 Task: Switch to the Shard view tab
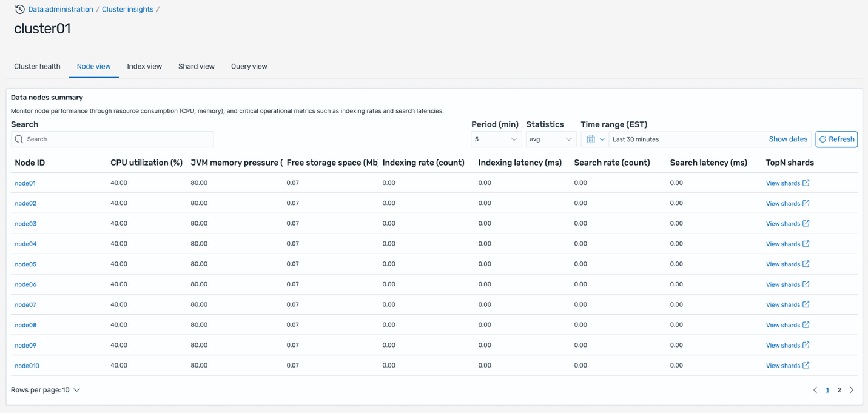pyautogui.click(x=196, y=67)
